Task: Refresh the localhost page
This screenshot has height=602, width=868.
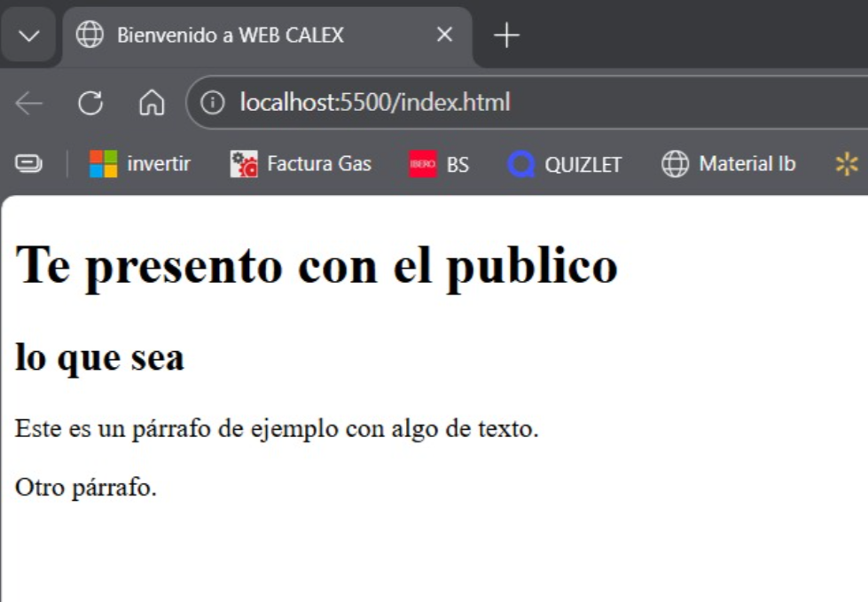Action: click(x=89, y=102)
